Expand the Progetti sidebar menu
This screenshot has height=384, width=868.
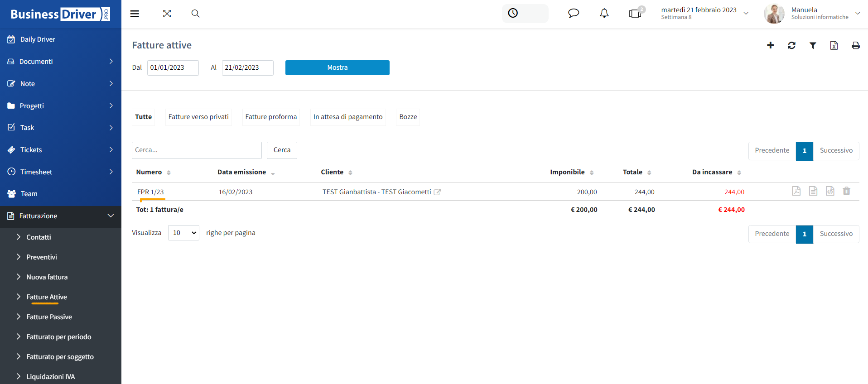point(61,106)
